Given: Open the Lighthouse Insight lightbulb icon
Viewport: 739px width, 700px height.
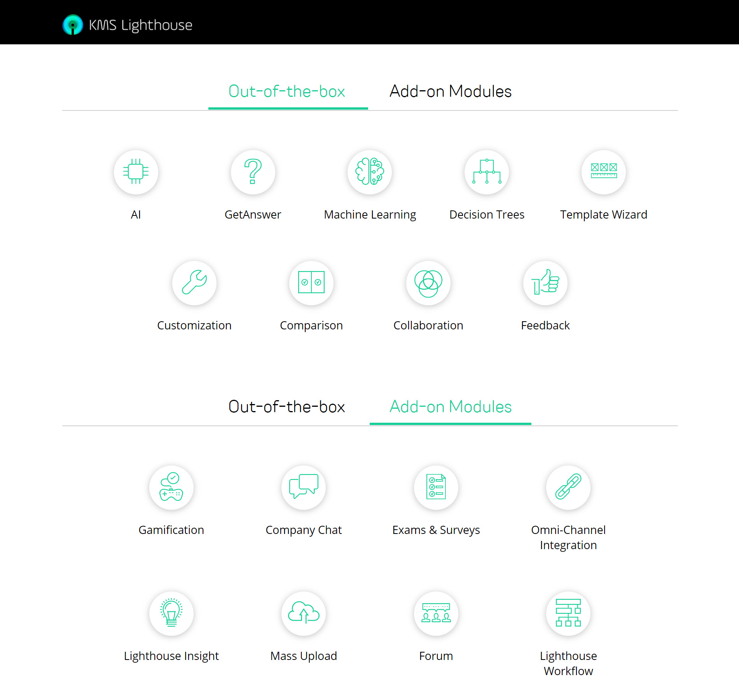Looking at the screenshot, I should click(171, 613).
